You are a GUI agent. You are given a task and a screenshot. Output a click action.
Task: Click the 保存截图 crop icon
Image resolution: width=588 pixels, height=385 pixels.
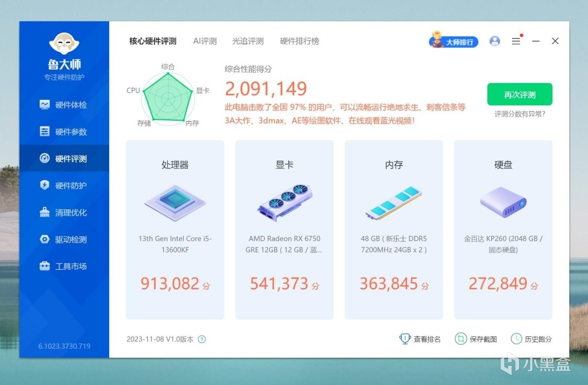click(x=461, y=339)
